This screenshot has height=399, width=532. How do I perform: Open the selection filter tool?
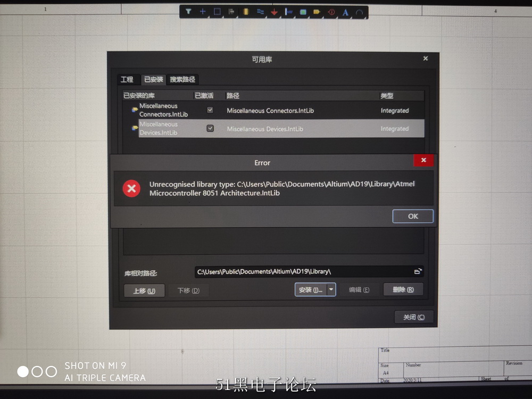pyautogui.click(x=188, y=12)
